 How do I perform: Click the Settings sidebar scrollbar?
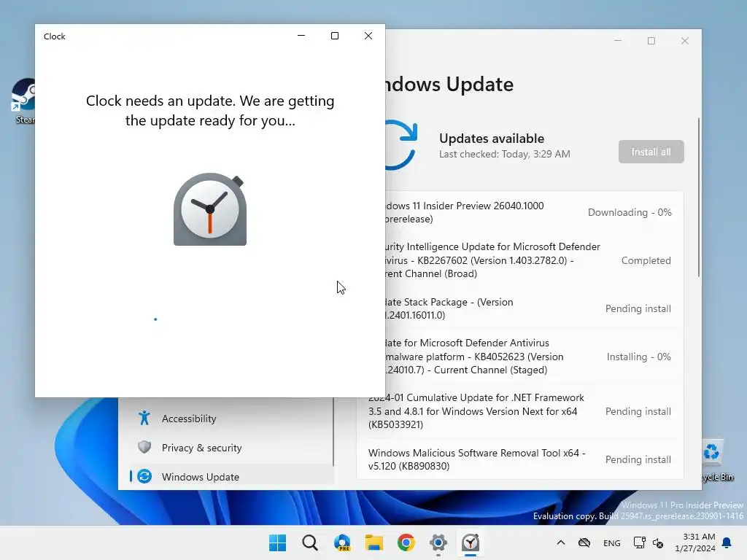point(333,432)
